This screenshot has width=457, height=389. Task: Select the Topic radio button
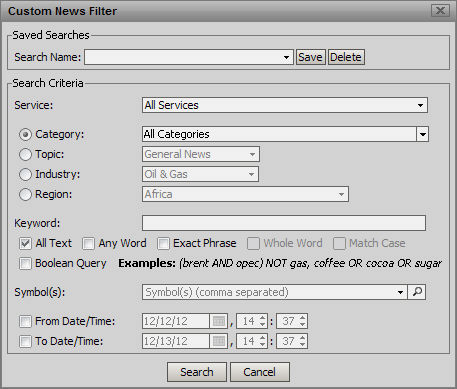[x=25, y=154]
